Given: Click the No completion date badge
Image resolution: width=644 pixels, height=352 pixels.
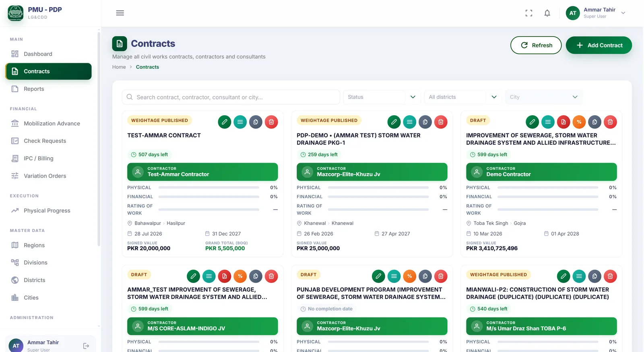Looking at the screenshot, I should tap(326, 309).
